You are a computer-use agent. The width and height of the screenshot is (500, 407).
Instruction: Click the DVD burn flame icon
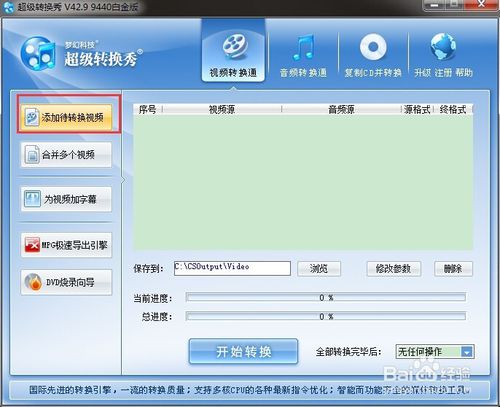(x=33, y=282)
